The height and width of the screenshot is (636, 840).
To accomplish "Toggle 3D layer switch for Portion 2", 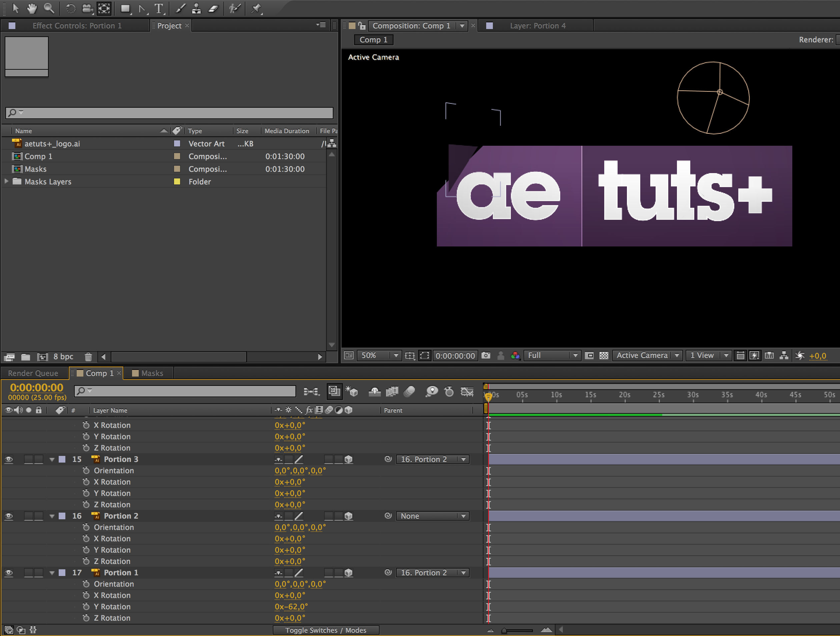I will click(348, 516).
